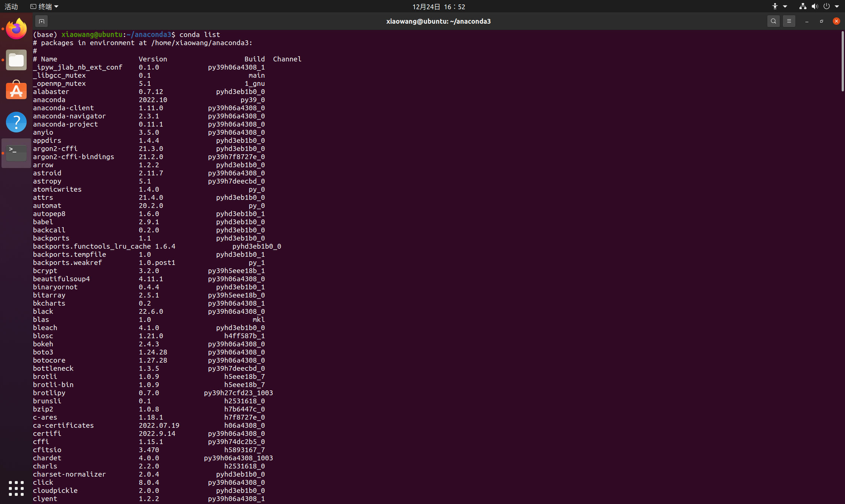Click the astropy package name
This screenshot has height=504, width=845.
[x=47, y=181]
